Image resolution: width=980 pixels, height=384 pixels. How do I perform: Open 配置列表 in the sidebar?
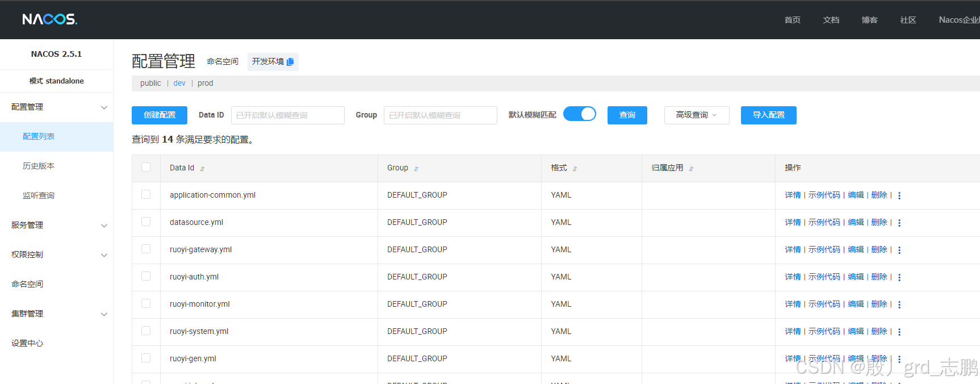click(x=57, y=137)
